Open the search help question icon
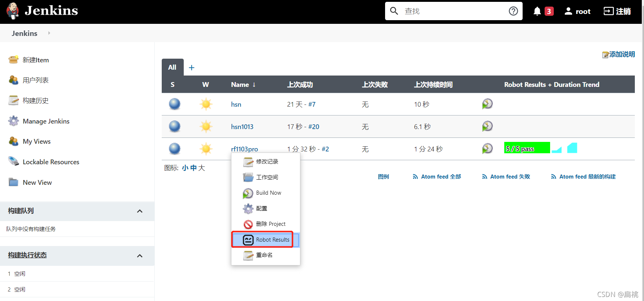The width and height of the screenshot is (644, 301). (513, 11)
